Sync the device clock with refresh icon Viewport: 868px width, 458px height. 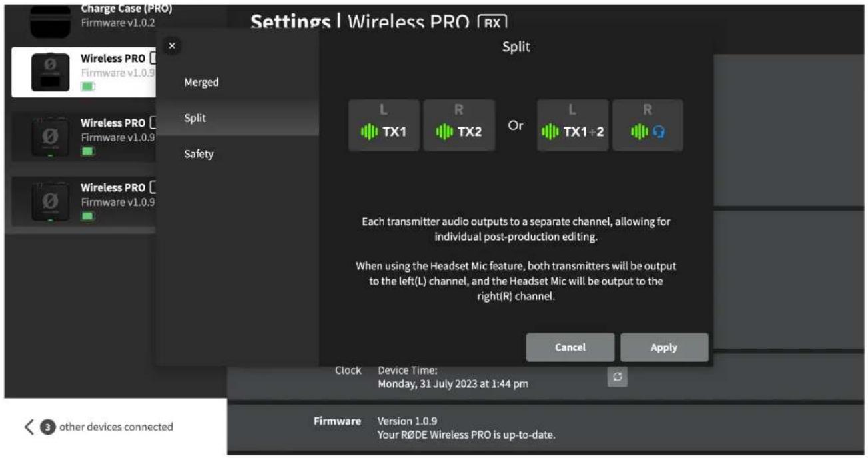tap(617, 377)
